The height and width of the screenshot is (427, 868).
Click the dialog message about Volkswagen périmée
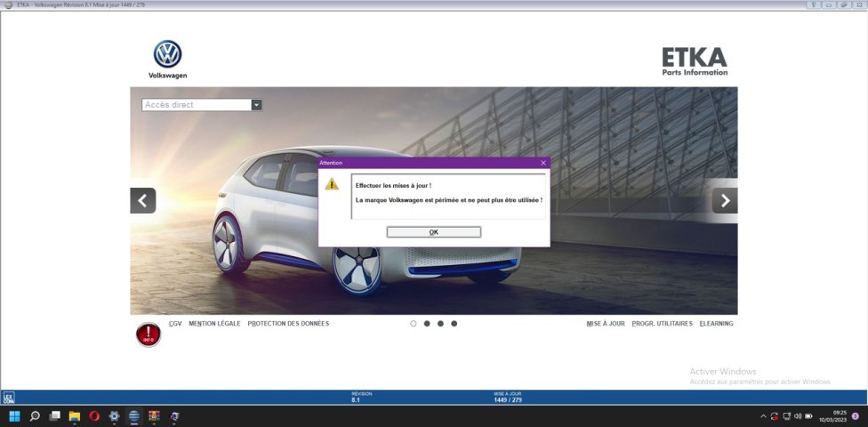pyautogui.click(x=448, y=199)
